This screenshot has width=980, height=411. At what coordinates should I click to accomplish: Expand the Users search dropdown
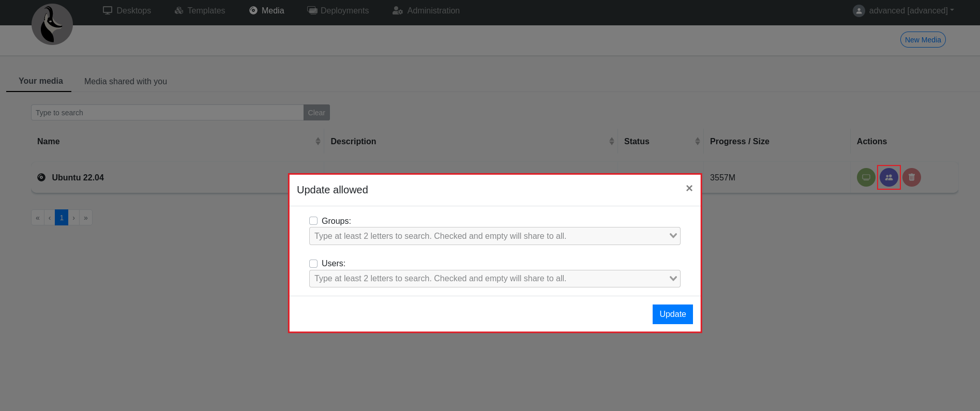coord(673,278)
